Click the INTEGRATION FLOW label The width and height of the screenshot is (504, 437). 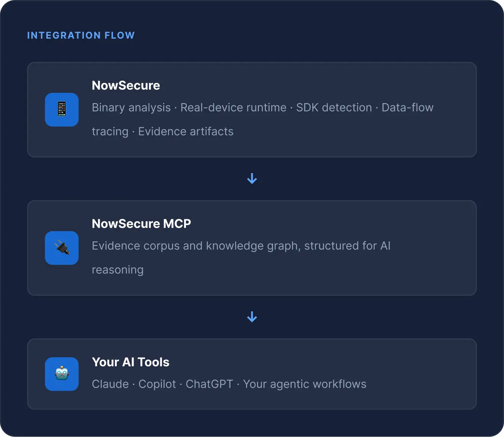81,36
